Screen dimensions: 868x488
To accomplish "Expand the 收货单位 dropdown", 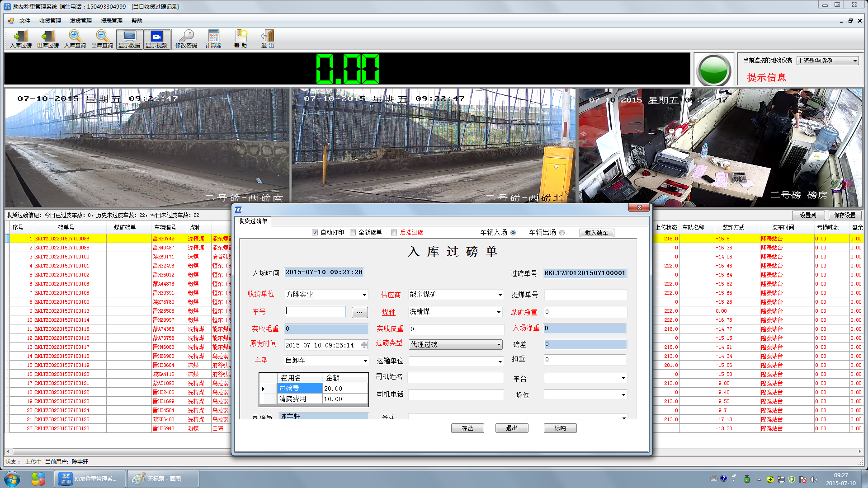I will click(364, 295).
